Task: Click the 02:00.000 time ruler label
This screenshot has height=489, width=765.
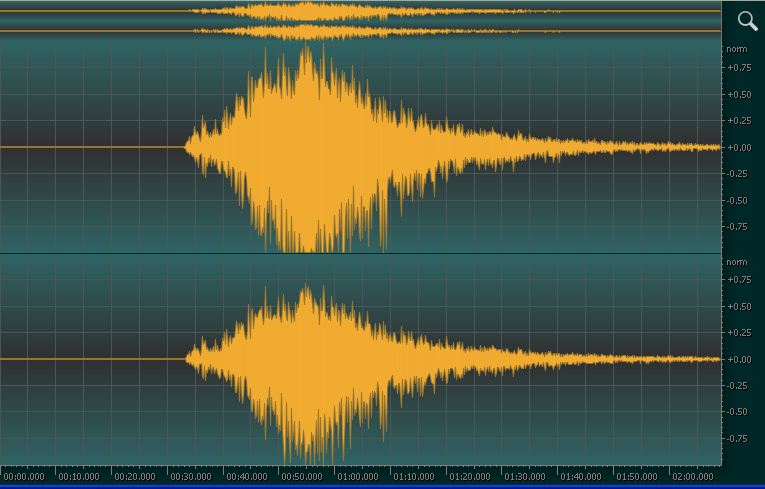Action: click(x=693, y=476)
